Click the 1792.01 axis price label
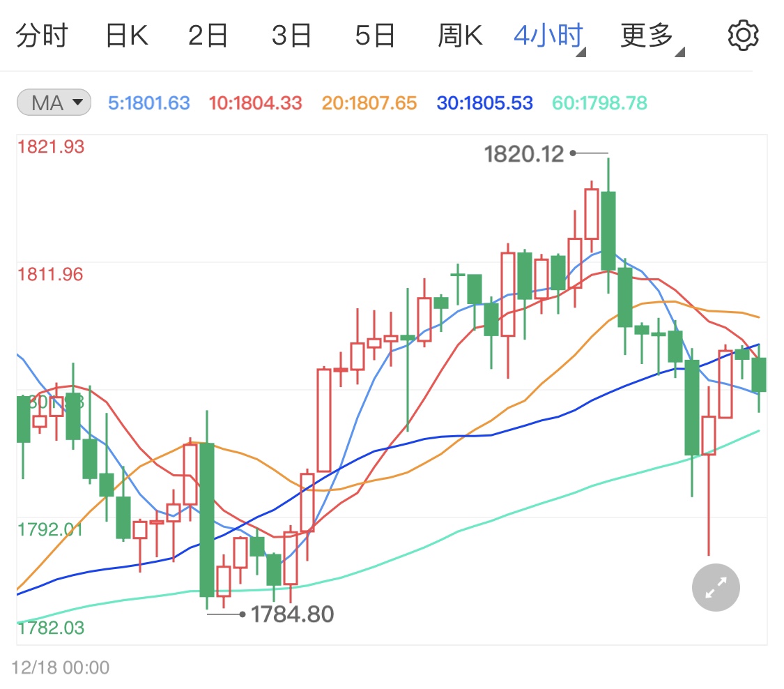Image resolution: width=784 pixels, height=689 pixels. point(50,529)
